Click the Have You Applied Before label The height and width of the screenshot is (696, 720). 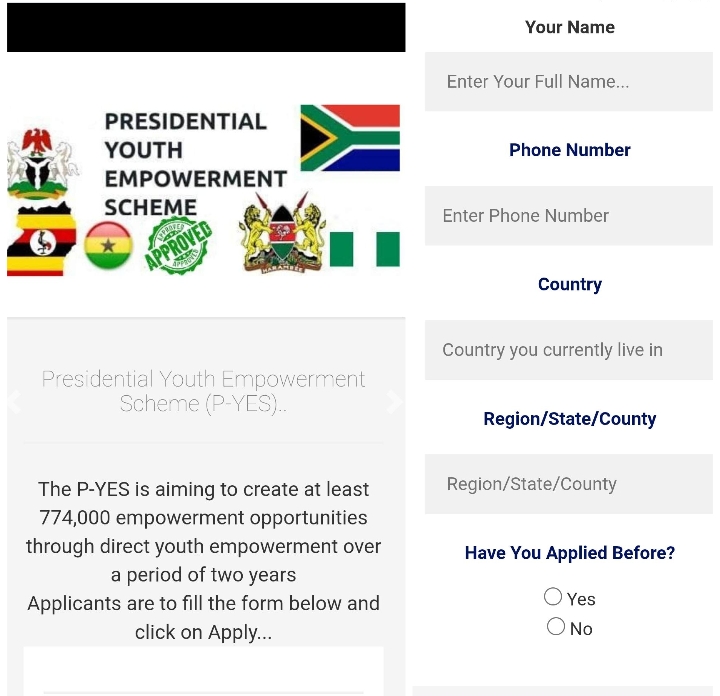pos(570,553)
